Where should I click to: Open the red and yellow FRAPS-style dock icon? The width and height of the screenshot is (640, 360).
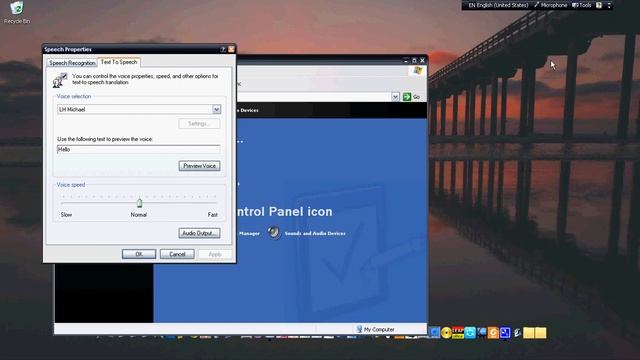click(x=458, y=333)
